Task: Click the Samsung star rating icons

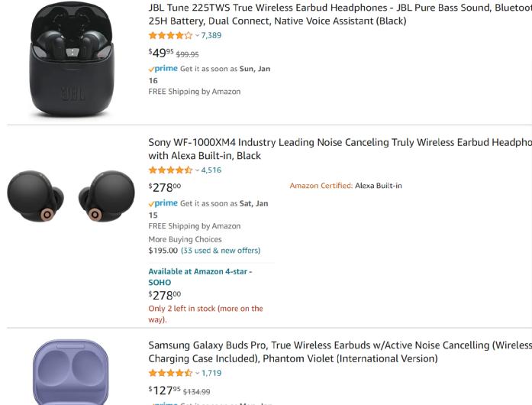Action: tap(170, 374)
